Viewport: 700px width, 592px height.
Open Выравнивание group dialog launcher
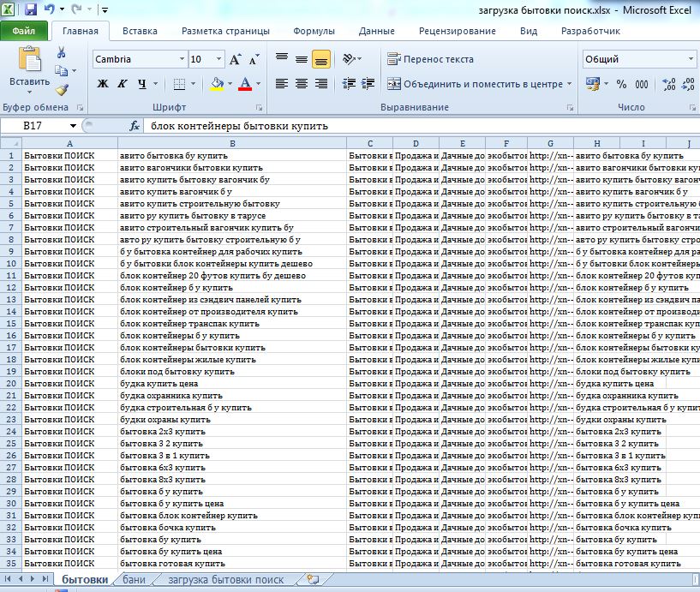570,108
